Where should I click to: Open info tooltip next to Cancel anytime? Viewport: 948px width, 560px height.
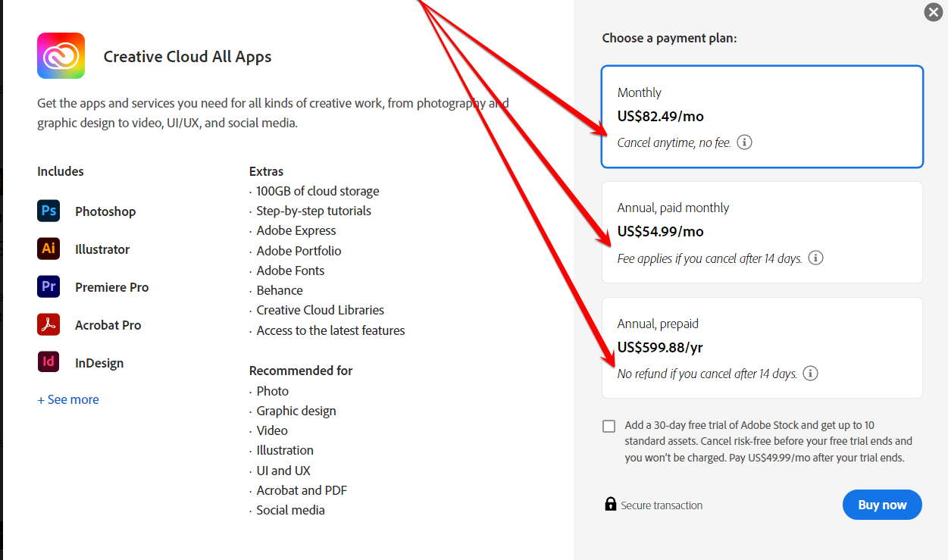(743, 142)
